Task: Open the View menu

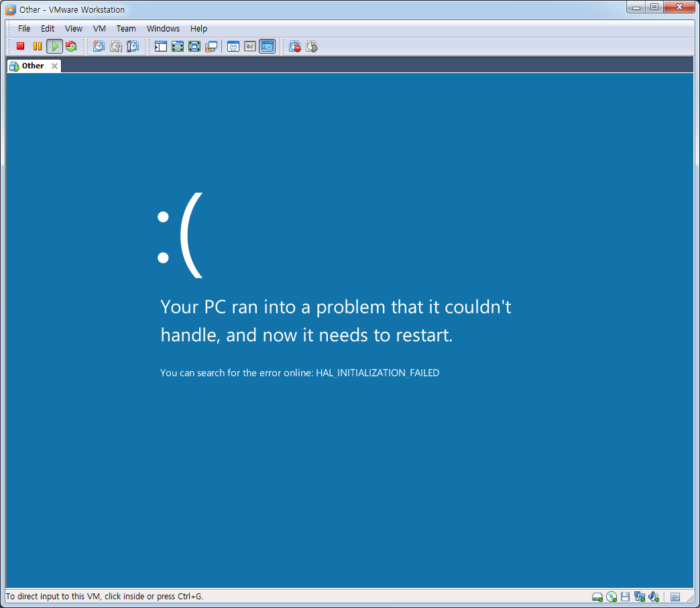Action: 74,29
